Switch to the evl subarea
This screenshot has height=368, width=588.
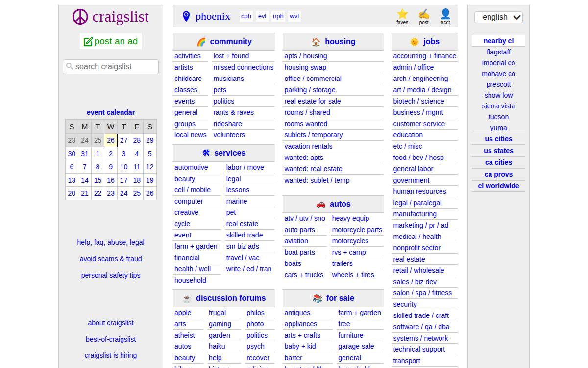[x=262, y=16]
